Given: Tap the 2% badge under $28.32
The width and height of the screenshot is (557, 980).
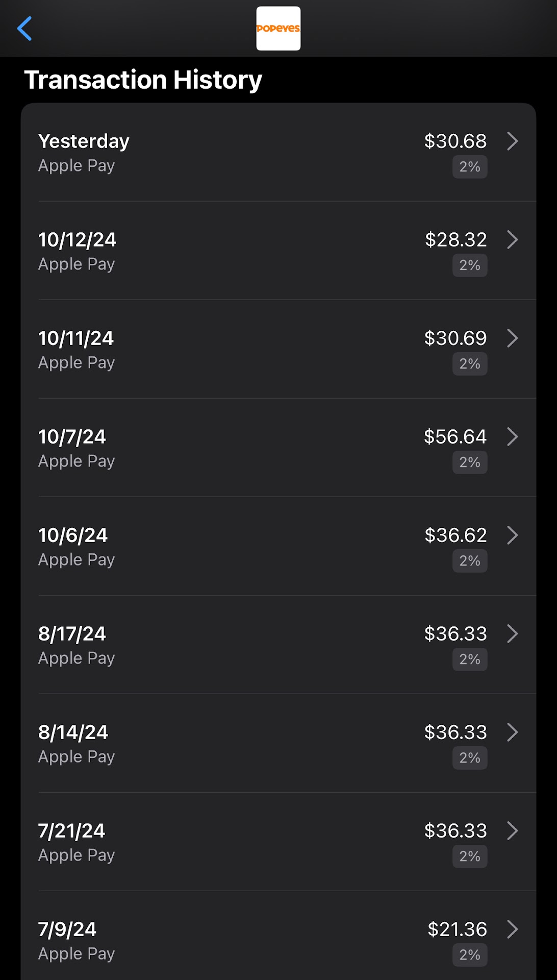Looking at the screenshot, I should click(x=469, y=265).
